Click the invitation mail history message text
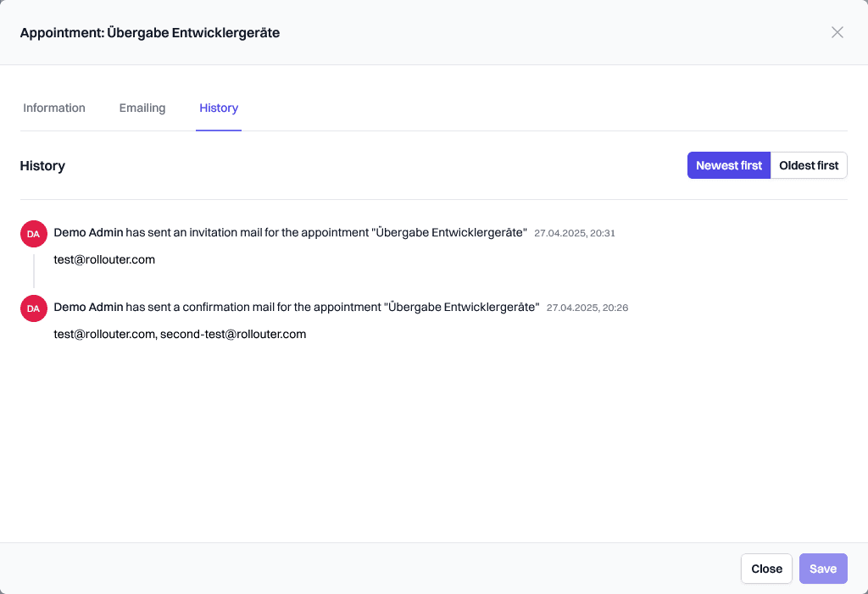 326,233
